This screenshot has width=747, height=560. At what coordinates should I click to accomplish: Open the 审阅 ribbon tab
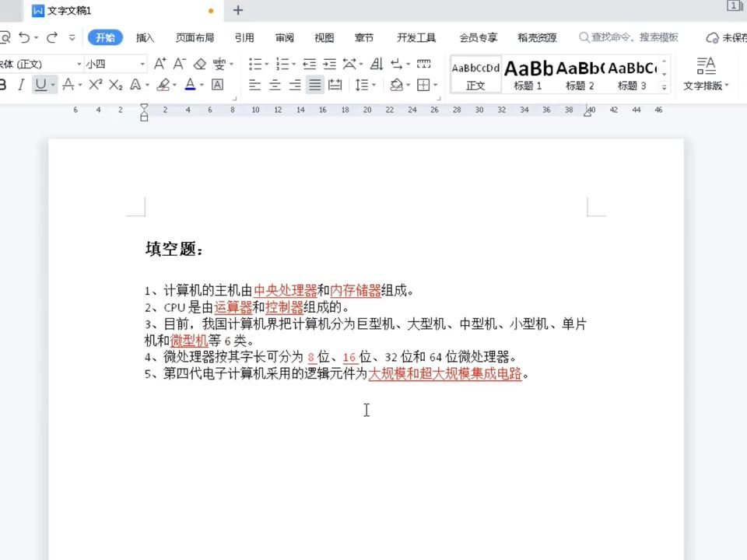(x=284, y=37)
